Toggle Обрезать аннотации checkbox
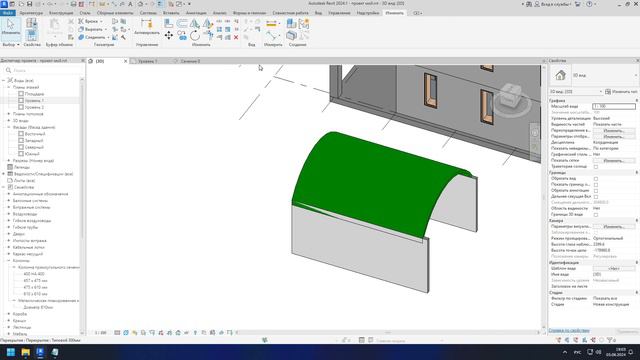 [596, 191]
